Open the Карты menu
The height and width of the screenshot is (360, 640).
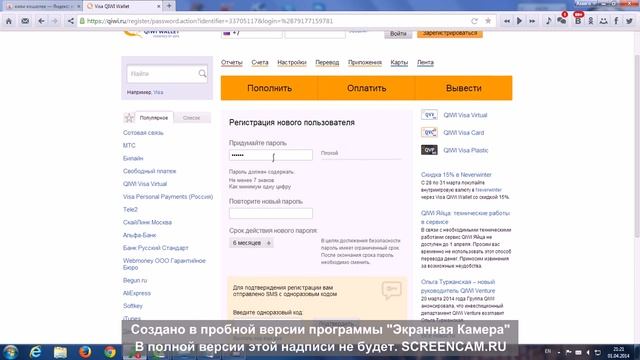pos(399,62)
